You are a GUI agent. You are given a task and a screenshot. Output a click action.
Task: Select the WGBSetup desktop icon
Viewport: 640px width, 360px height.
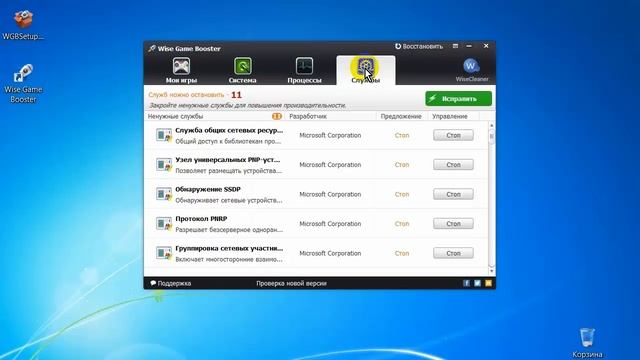pos(23,25)
